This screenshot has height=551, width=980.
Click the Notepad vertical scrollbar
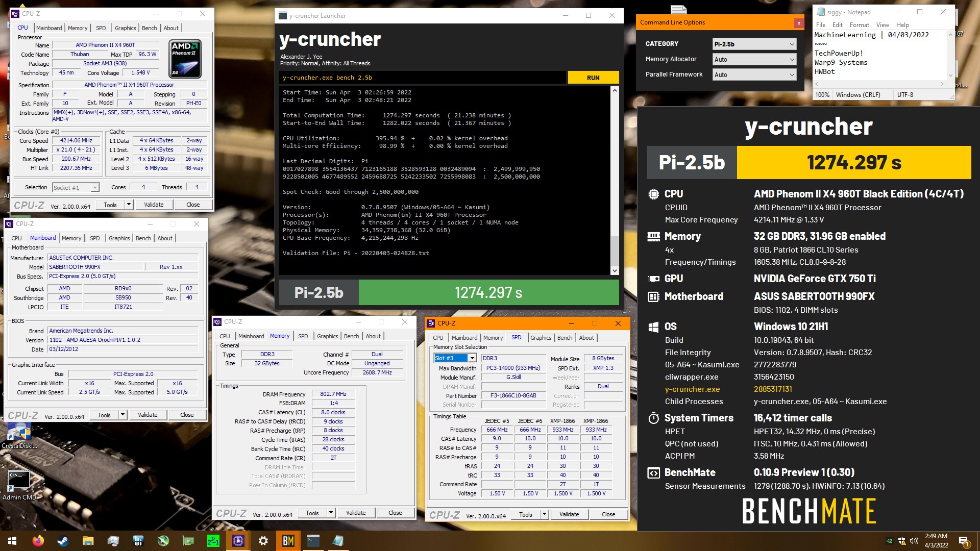tap(950, 55)
